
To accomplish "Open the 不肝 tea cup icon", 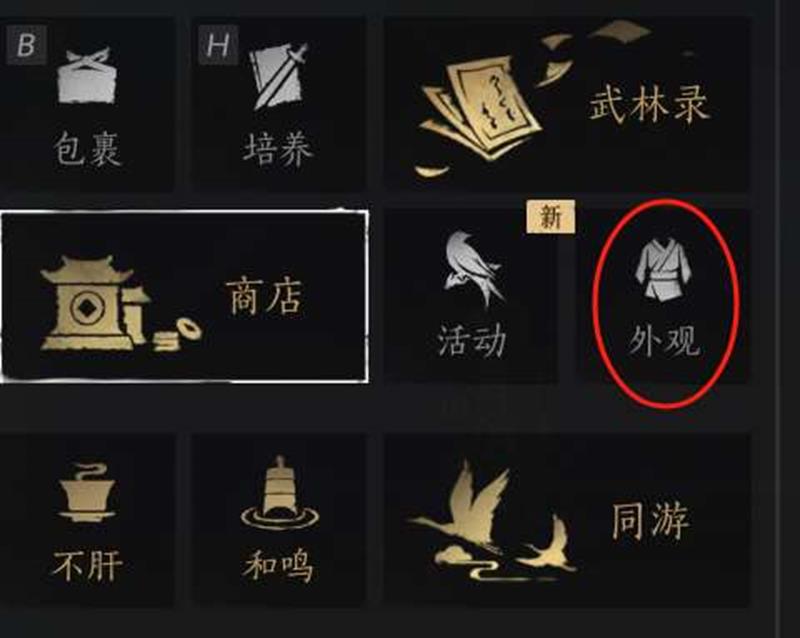I will click(x=87, y=494).
